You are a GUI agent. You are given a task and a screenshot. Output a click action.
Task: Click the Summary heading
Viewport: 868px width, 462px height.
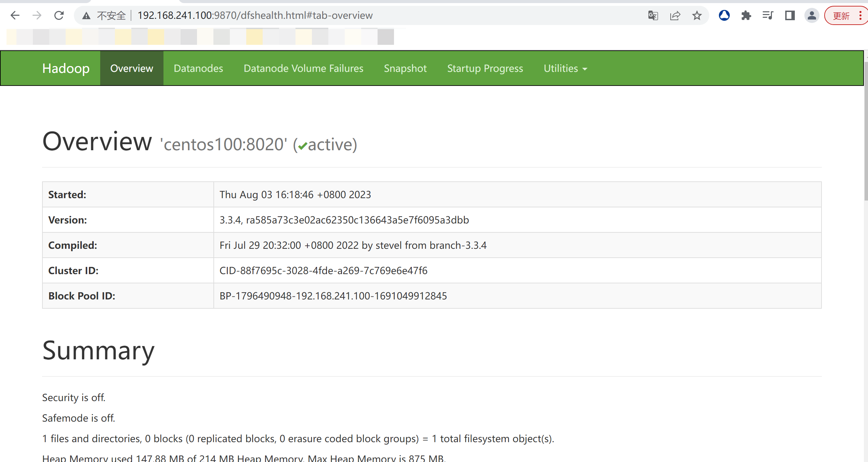point(98,351)
